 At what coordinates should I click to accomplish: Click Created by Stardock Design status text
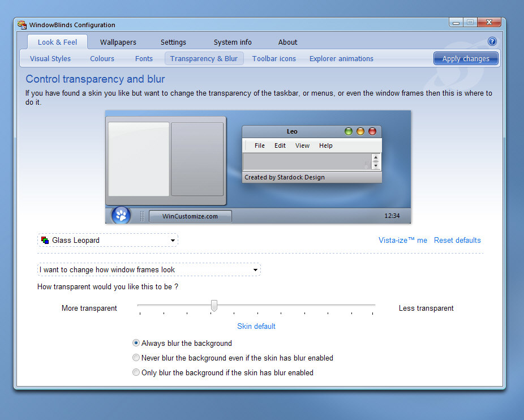pyautogui.click(x=285, y=177)
